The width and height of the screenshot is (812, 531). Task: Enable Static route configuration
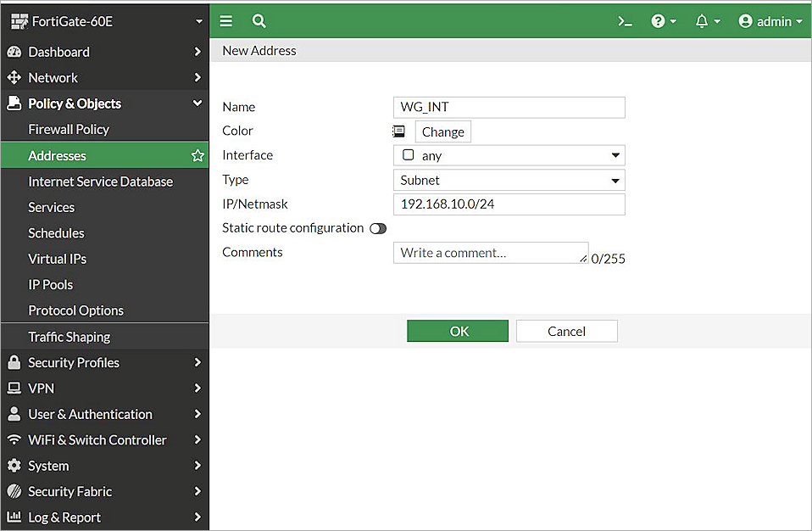pos(378,228)
